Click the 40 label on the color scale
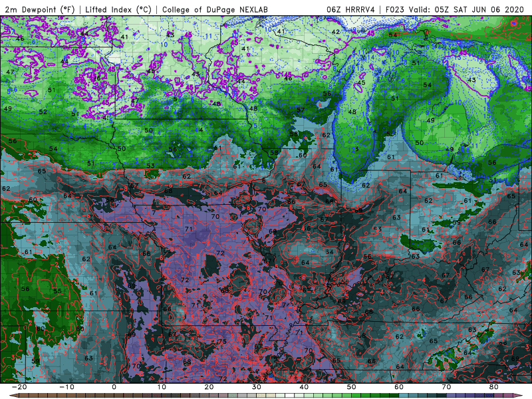Screen dimensions: 532x399 click(x=304, y=387)
